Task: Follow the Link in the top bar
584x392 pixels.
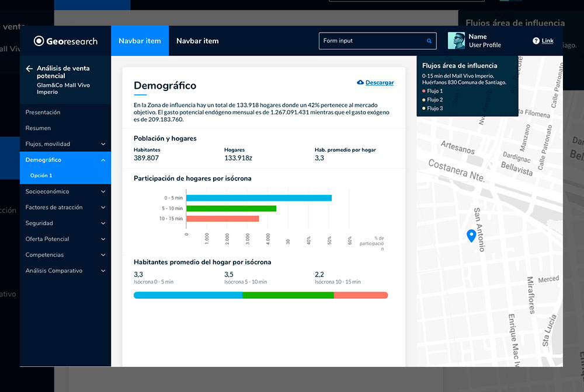Action: tap(548, 40)
